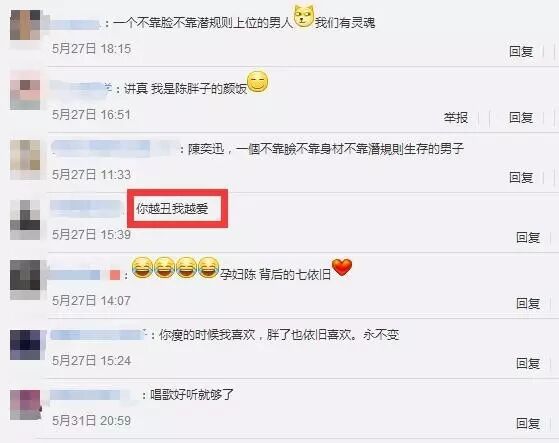Open avatar of the 11:33 commenter

coord(25,157)
